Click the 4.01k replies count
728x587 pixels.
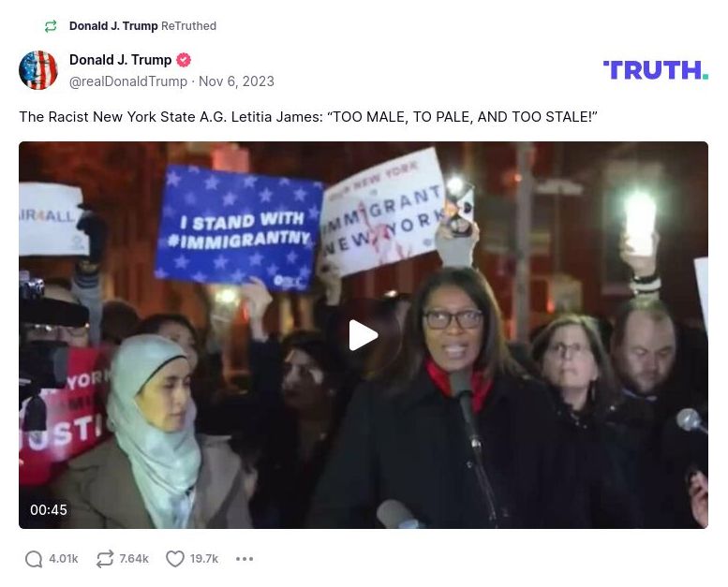pos(64,559)
